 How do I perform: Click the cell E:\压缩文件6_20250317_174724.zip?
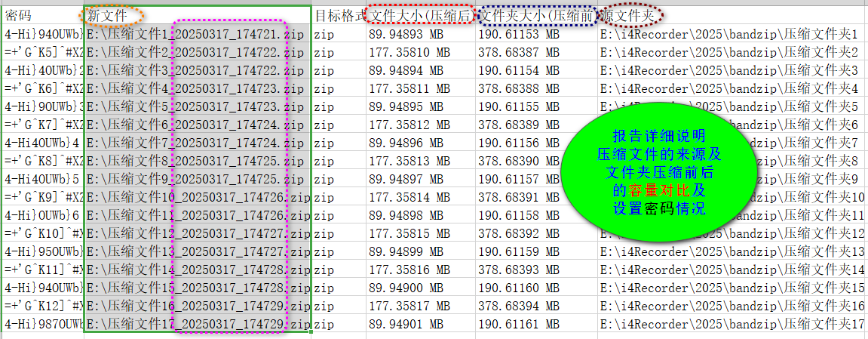pyautogui.click(x=198, y=125)
